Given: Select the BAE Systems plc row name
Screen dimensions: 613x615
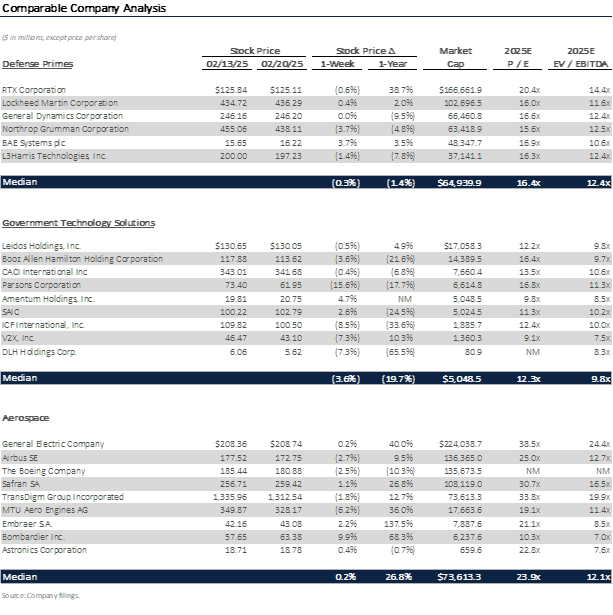Looking at the screenshot, I should (x=33, y=143).
